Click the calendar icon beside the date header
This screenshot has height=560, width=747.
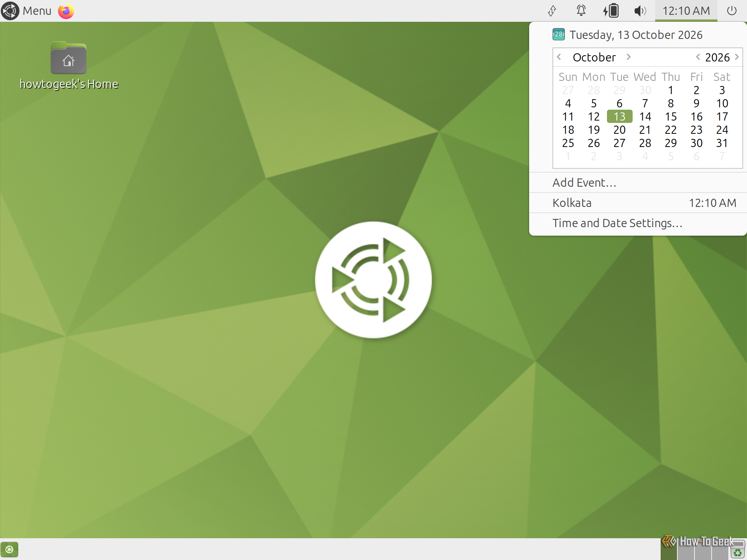(559, 34)
